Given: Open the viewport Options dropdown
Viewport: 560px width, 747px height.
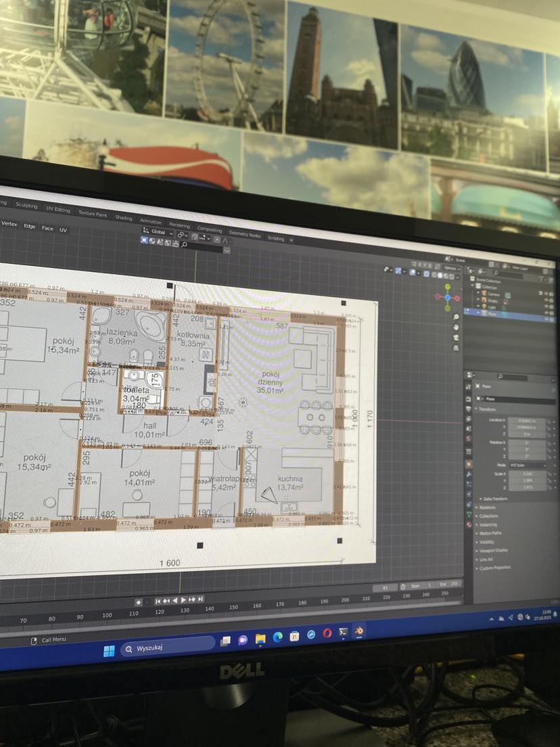Looking at the screenshot, I should [x=451, y=268].
